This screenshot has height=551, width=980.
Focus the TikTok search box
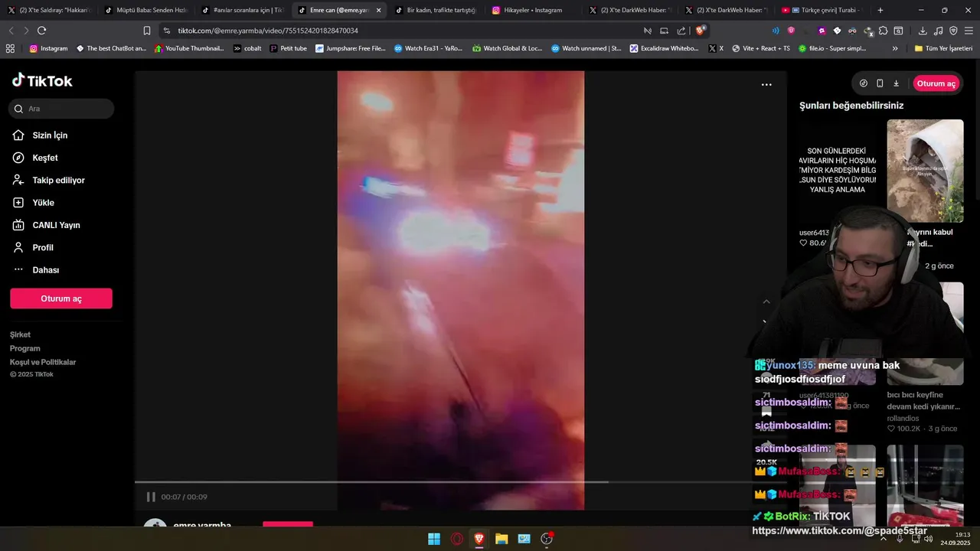click(61, 109)
